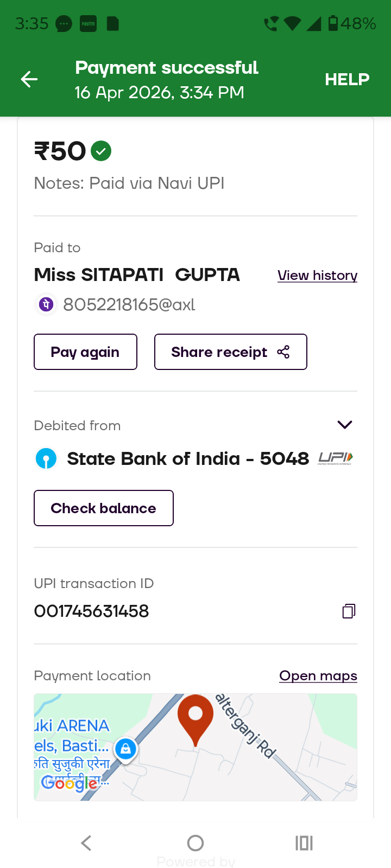This screenshot has height=868, width=391.
Task: Expand the Debited from details chevron
Action: (x=345, y=425)
